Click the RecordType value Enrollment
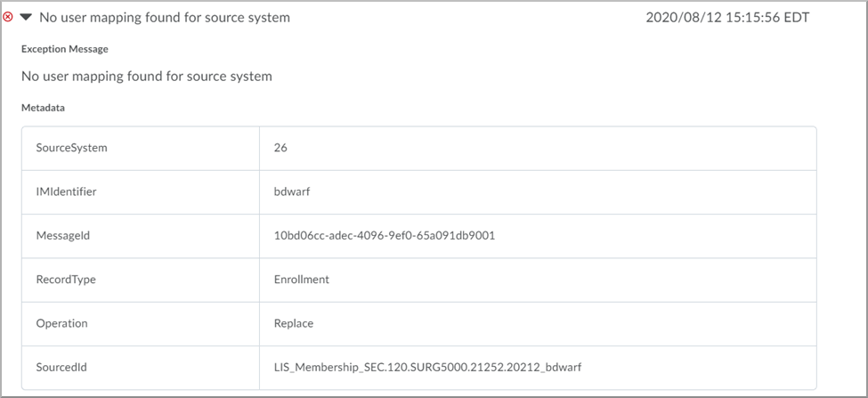The width and height of the screenshot is (868, 398). 301,279
